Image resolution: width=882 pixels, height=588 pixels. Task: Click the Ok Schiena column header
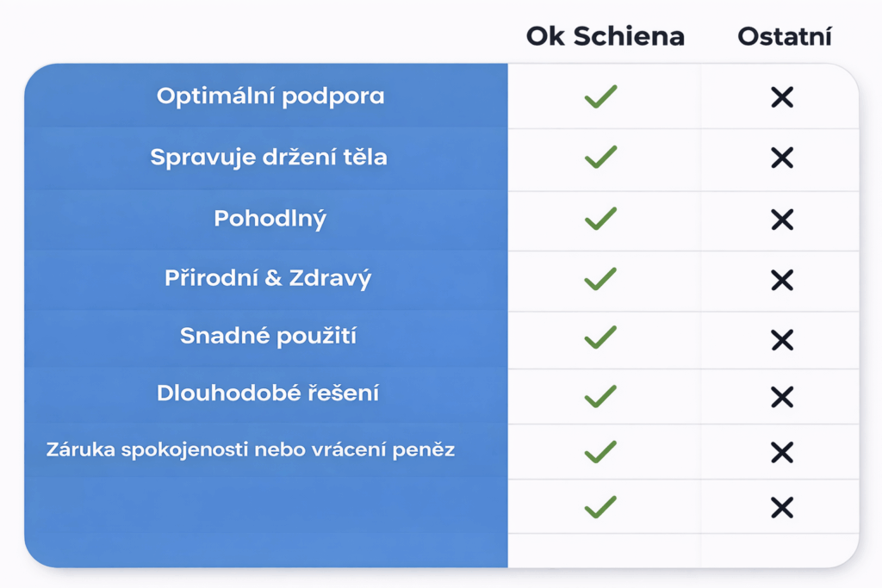click(606, 36)
